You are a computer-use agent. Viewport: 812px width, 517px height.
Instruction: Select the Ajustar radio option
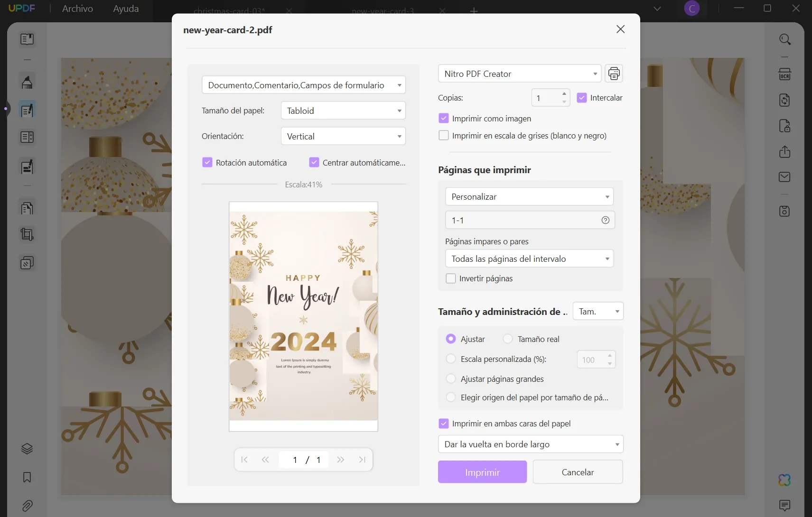pos(451,339)
